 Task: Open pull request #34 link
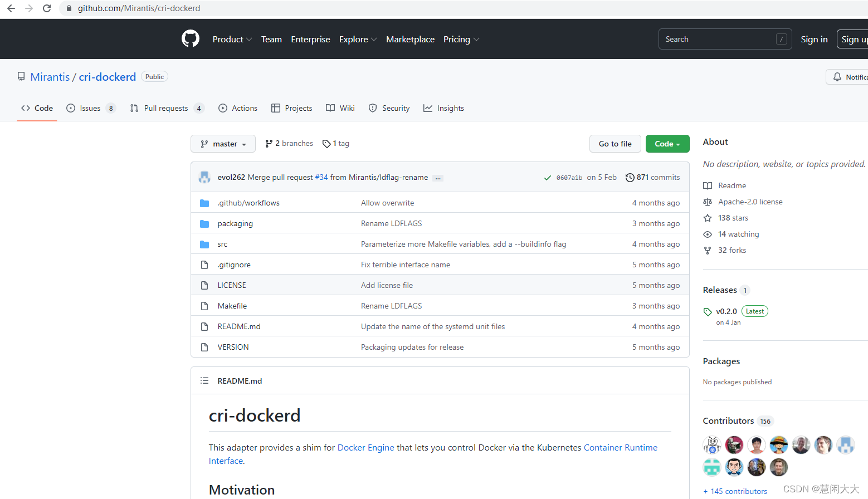[321, 177]
